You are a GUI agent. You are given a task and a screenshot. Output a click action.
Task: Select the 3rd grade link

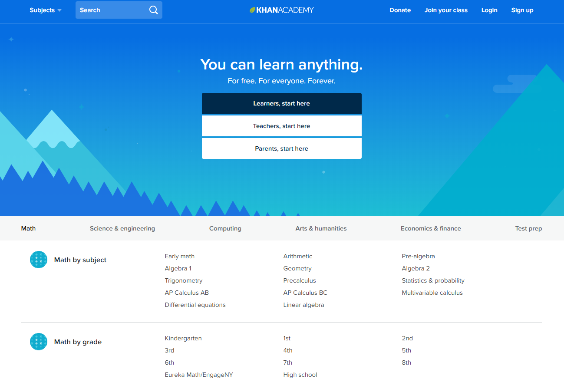(170, 350)
